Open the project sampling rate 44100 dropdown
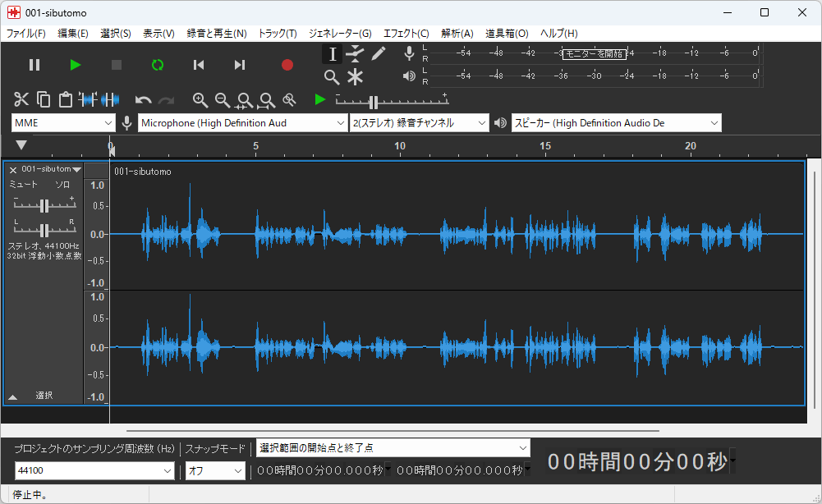 pyautogui.click(x=94, y=470)
